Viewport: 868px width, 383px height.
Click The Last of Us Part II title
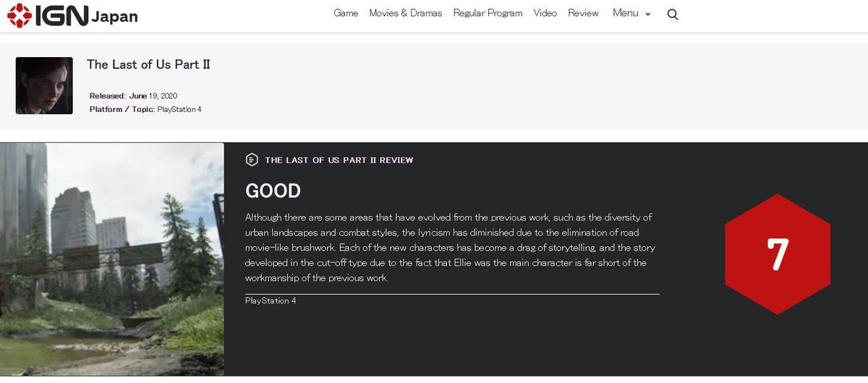click(x=148, y=64)
